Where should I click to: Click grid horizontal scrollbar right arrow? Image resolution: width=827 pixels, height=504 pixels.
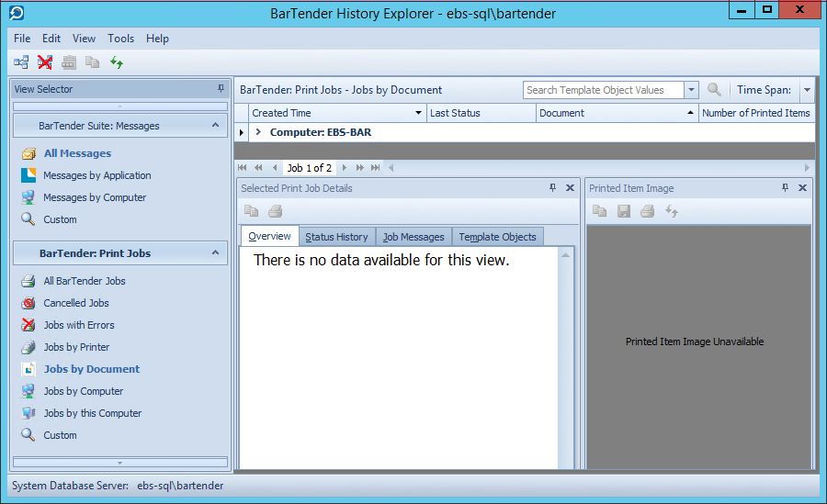[807, 168]
